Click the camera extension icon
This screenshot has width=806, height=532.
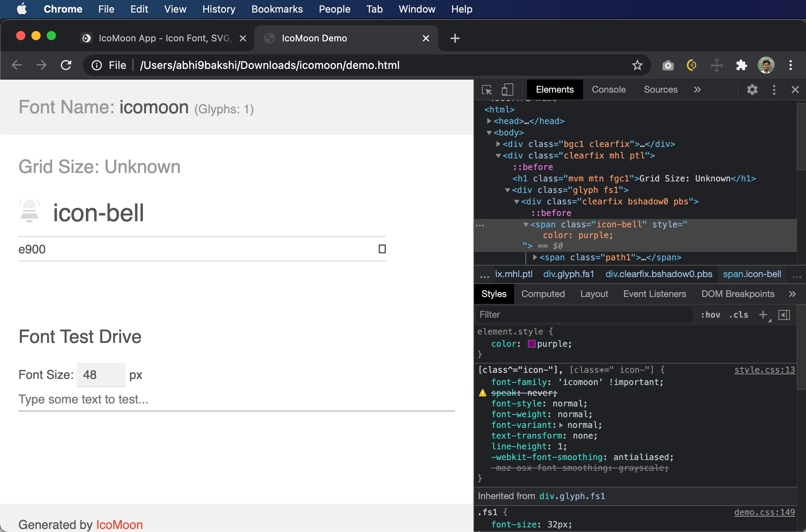tap(668, 65)
